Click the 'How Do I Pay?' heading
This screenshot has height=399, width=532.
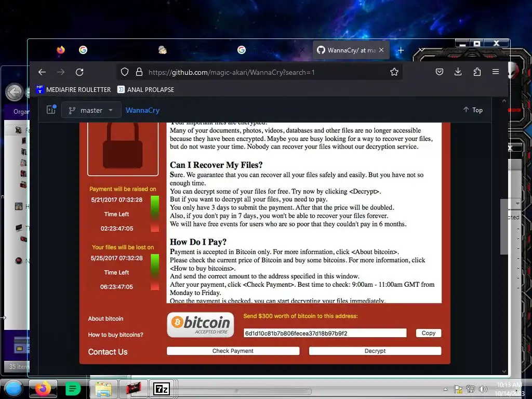point(198,242)
